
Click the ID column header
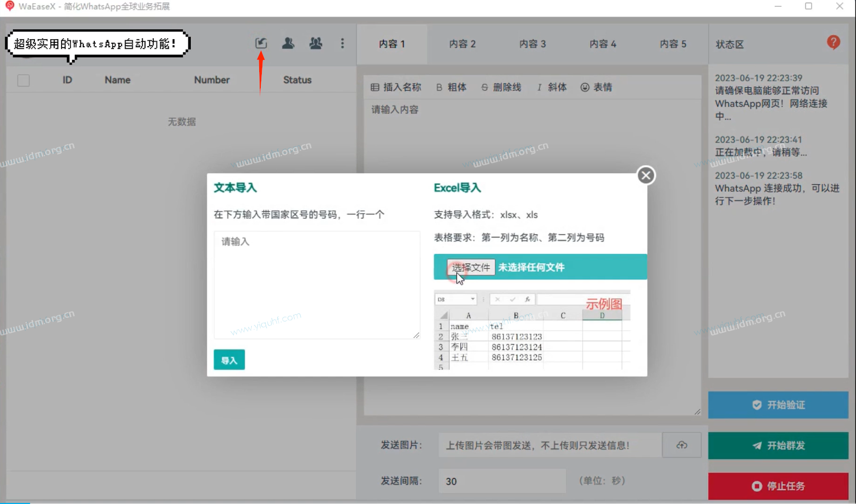pos(67,80)
